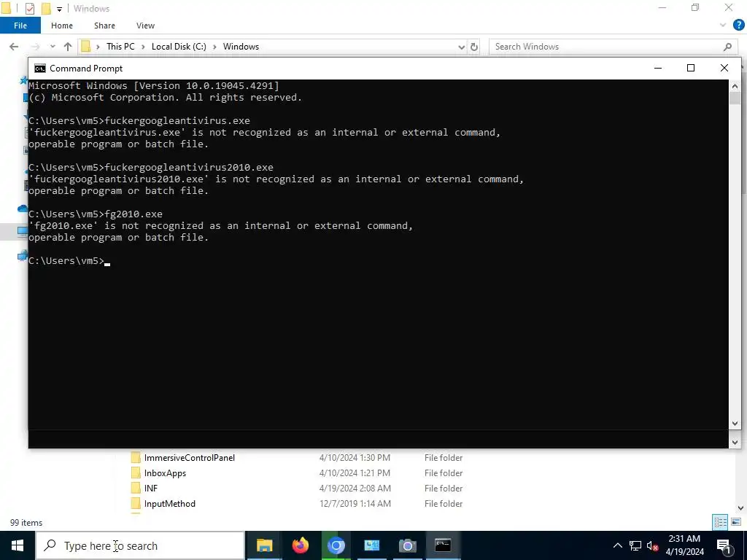Click the Explorer Help question mark icon
This screenshot has height=560, width=747.
point(738,26)
